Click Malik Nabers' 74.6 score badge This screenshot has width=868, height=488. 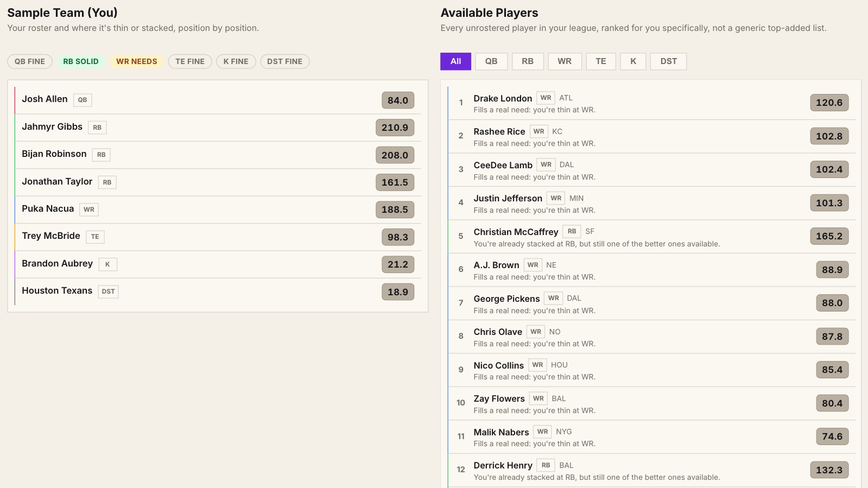[832, 436]
